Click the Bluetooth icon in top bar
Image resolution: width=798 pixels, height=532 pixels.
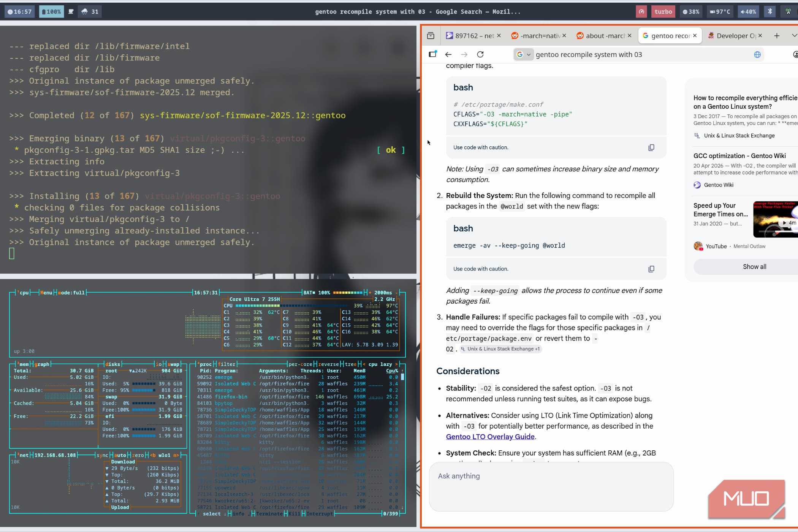pos(769,11)
